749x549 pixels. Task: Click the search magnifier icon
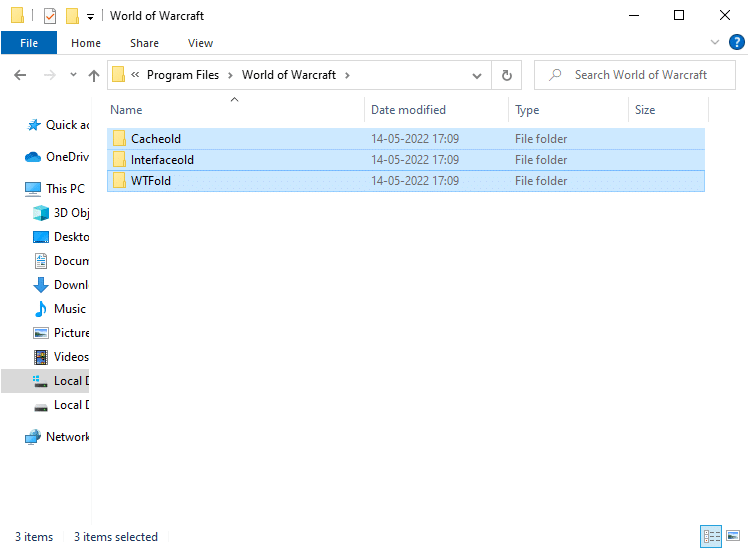555,75
